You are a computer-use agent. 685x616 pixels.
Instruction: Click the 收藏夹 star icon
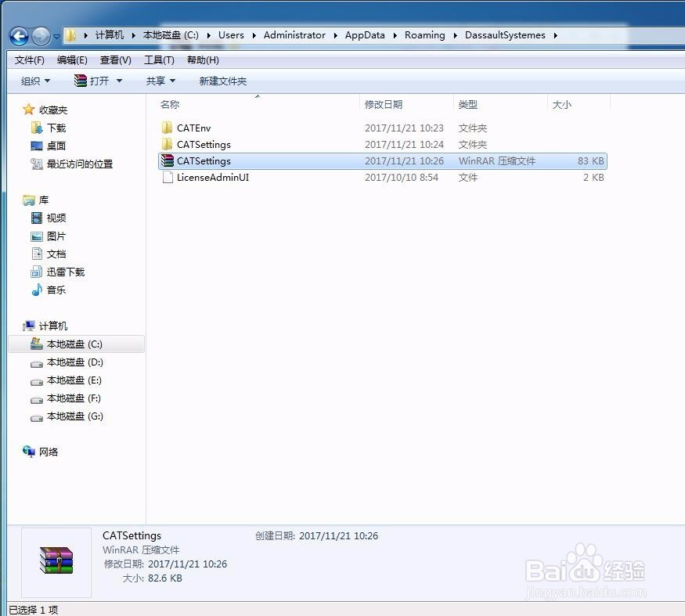coord(28,110)
